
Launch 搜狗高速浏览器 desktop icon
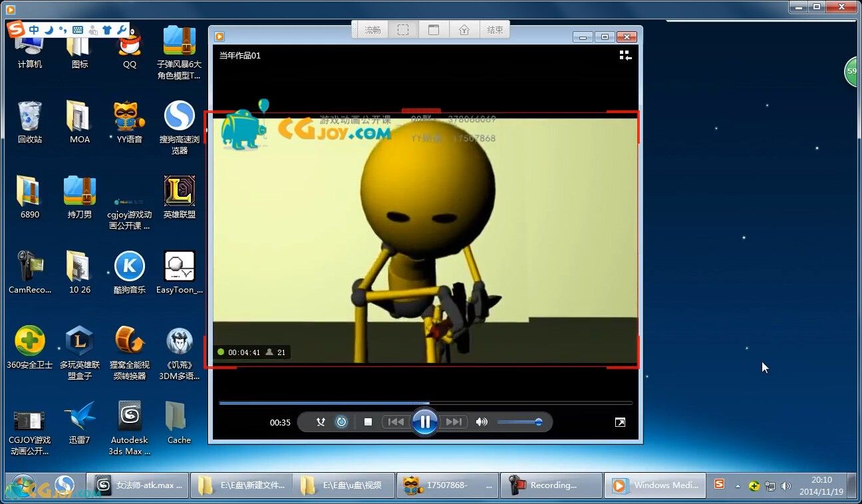tap(179, 128)
